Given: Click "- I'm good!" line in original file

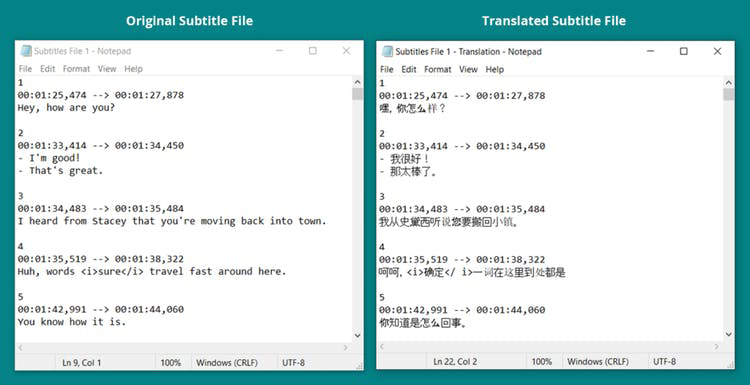Looking at the screenshot, I should 49,158.
